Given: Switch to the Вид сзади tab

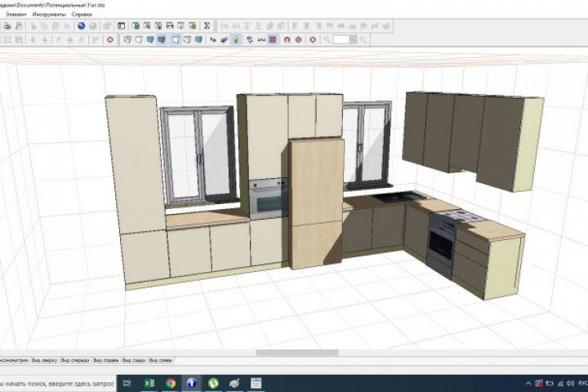Looking at the screenshot, I should click(x=134, y=360).
